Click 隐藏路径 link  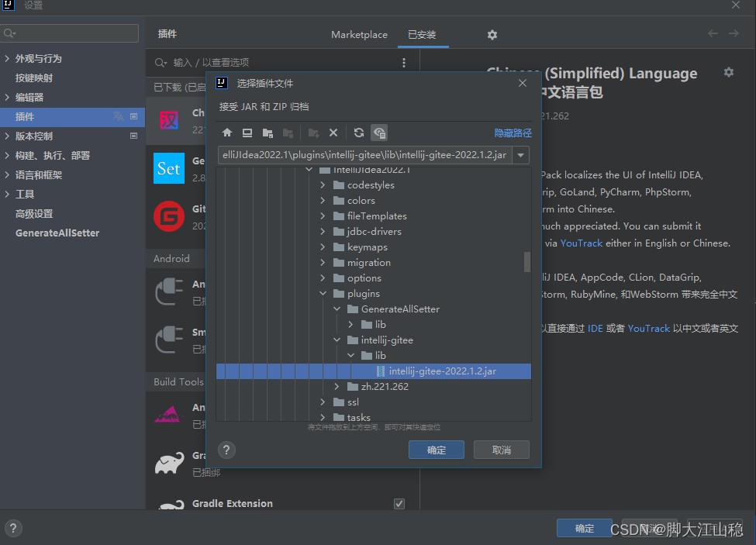coord(513,133)
